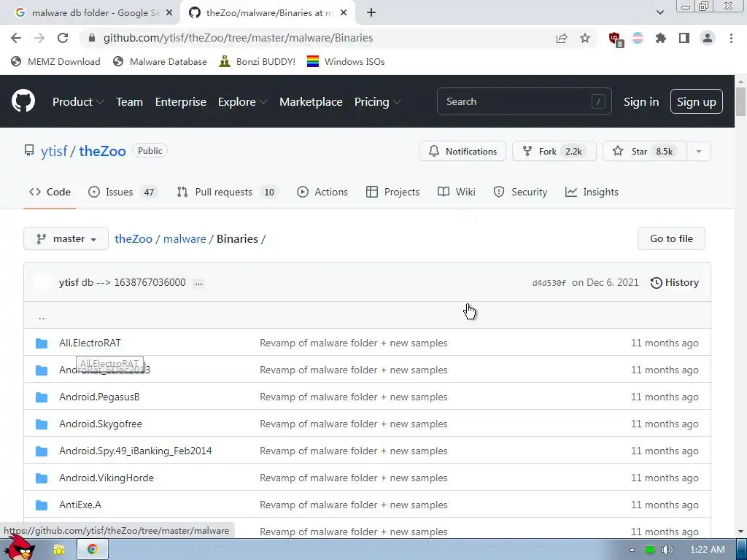Click the page vertical scrollbar thumb
This screenshot has height=560, width=747.
(x=741, y=101)
